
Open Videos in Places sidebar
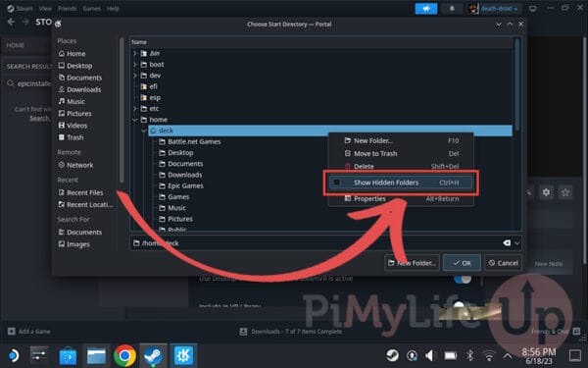pyautogui.click(x=73, y=126)
